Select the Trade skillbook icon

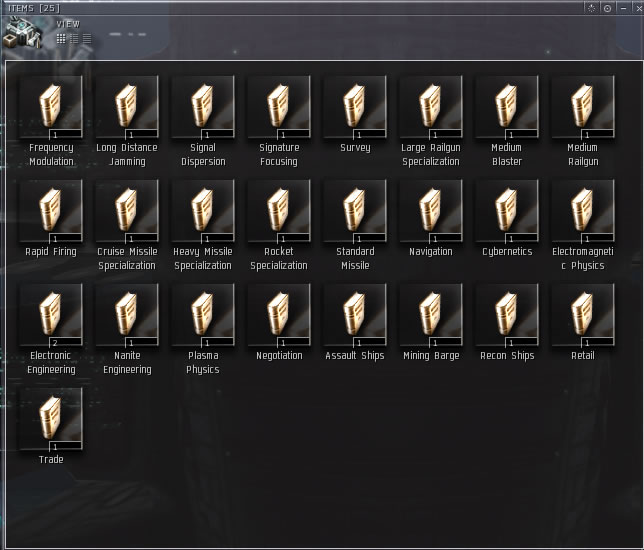point(51,419)
